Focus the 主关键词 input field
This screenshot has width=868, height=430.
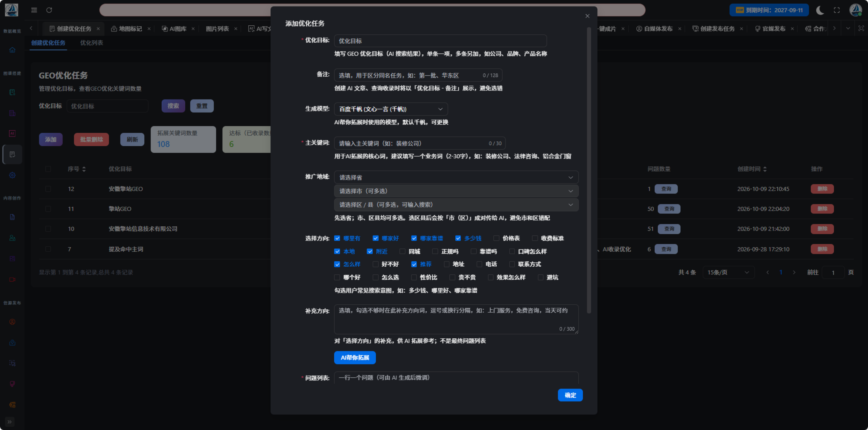click(420, 143)
